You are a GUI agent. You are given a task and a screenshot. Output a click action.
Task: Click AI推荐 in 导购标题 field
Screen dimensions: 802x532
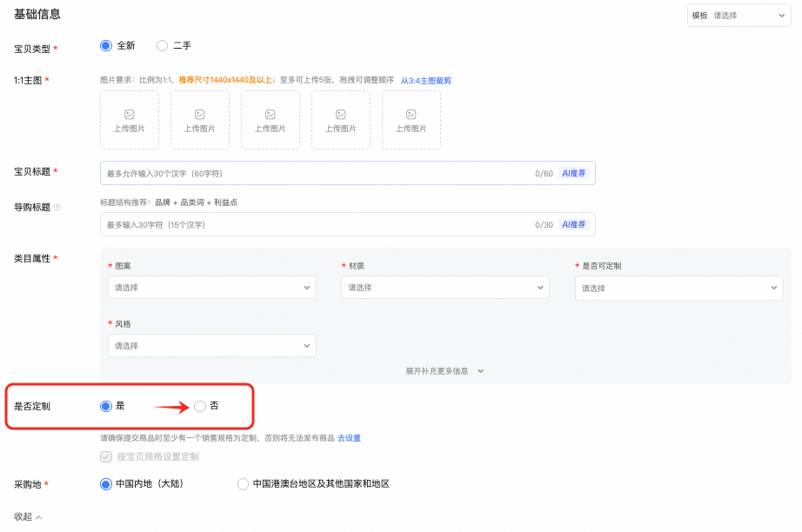[574, 224]
